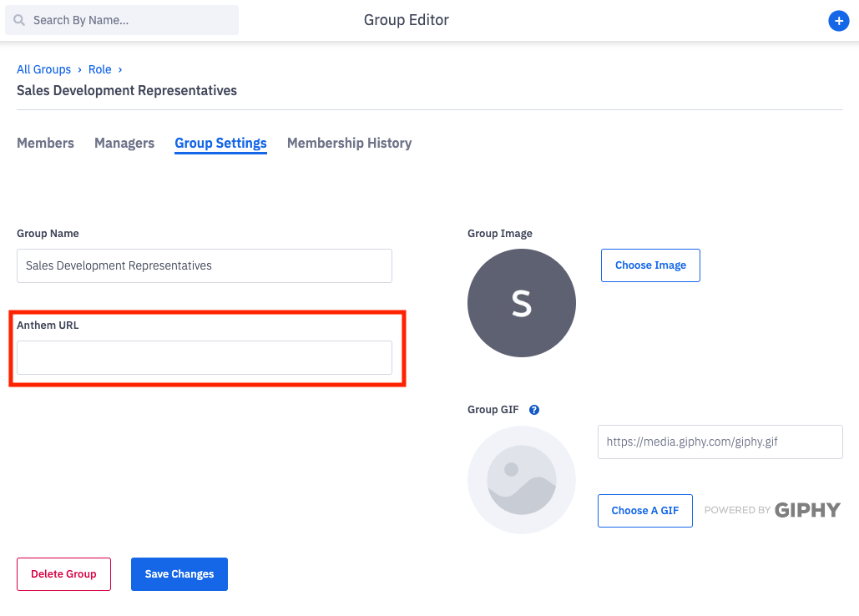Image resolution: width=859 pixels, height=616 pixels.
Task: Click the GIPHY logo
Action: coord(806,510)
